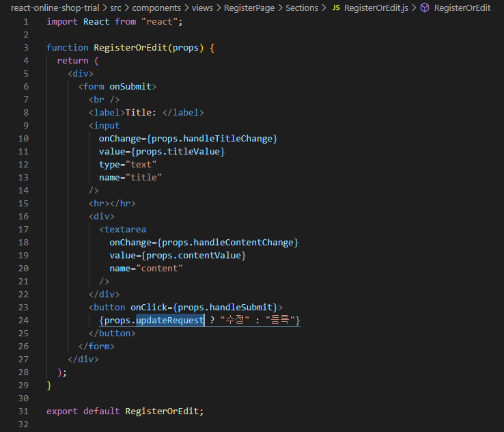This screenshot has height=432, width=504.
Task: Click props.handleSubmit in button tag
Action: click(225, 308)
